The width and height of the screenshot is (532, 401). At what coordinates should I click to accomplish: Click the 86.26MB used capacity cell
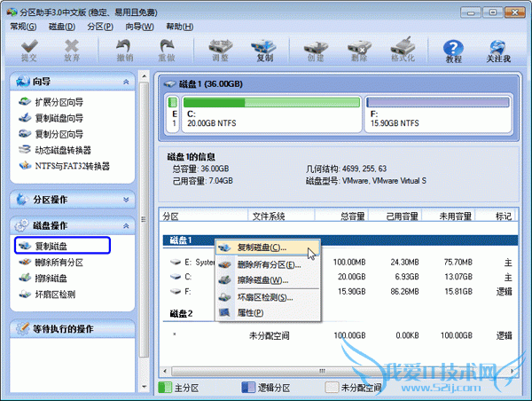(x=404, y=291)
